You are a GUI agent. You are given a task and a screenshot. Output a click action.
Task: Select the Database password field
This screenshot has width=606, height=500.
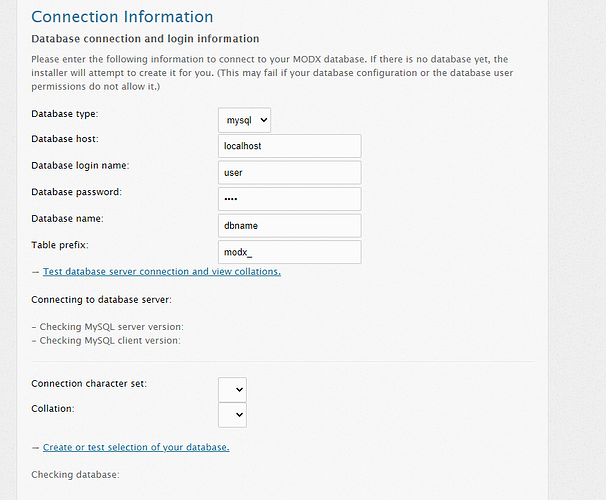290,199
